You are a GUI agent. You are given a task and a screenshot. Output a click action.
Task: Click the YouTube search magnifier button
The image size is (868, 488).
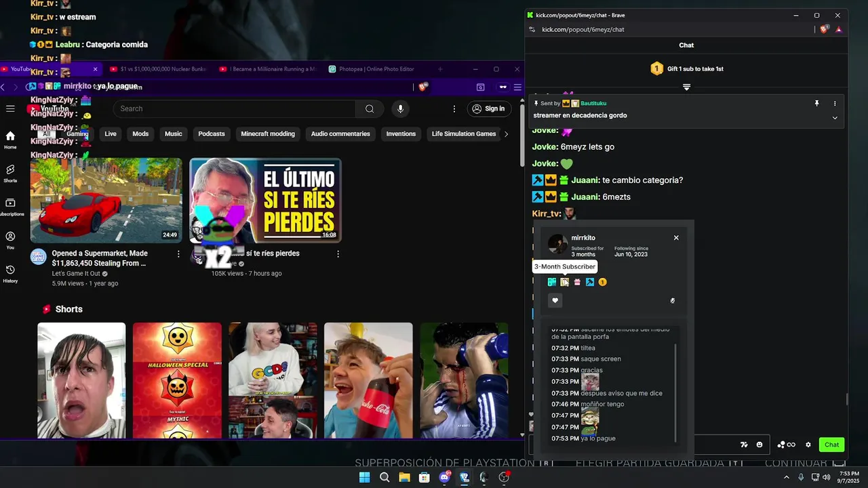coord(370,108)
